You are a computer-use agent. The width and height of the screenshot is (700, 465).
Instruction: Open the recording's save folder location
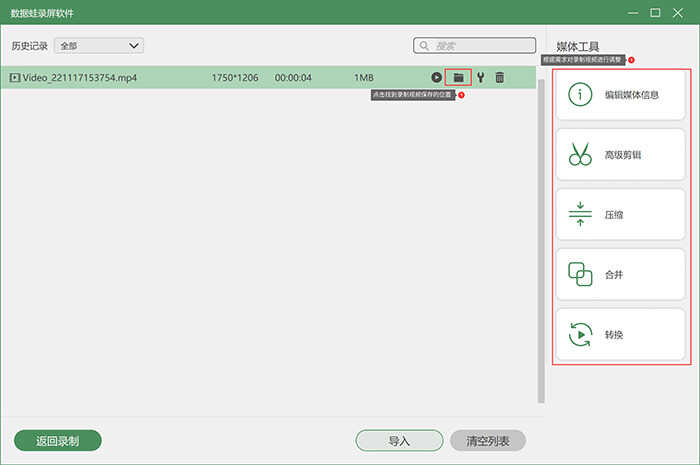[x=458, y=77]
